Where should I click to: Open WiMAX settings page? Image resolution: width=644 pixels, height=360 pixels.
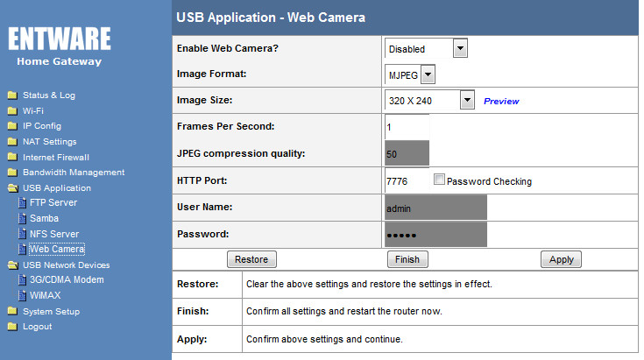[46, 295]
